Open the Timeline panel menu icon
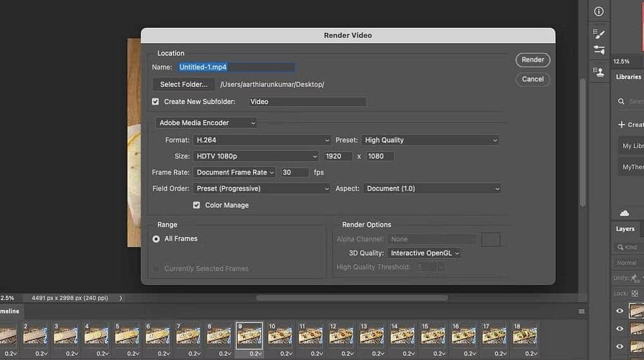 pos(582,311)
